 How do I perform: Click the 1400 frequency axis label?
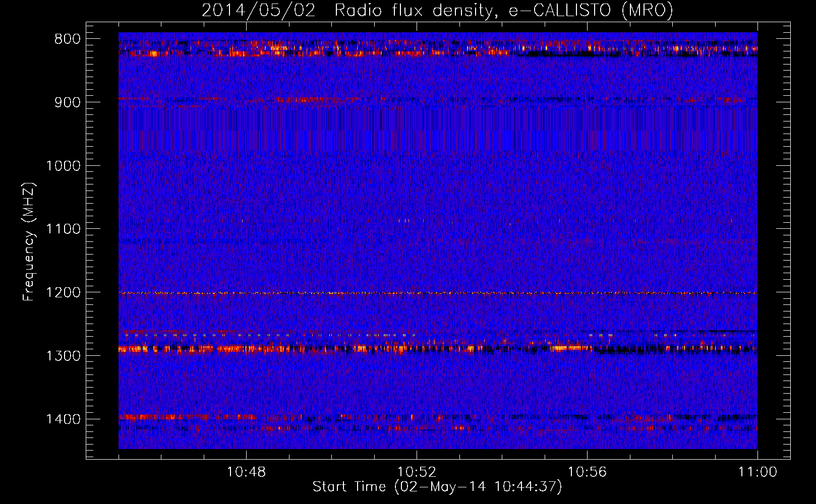coord(64,419)
